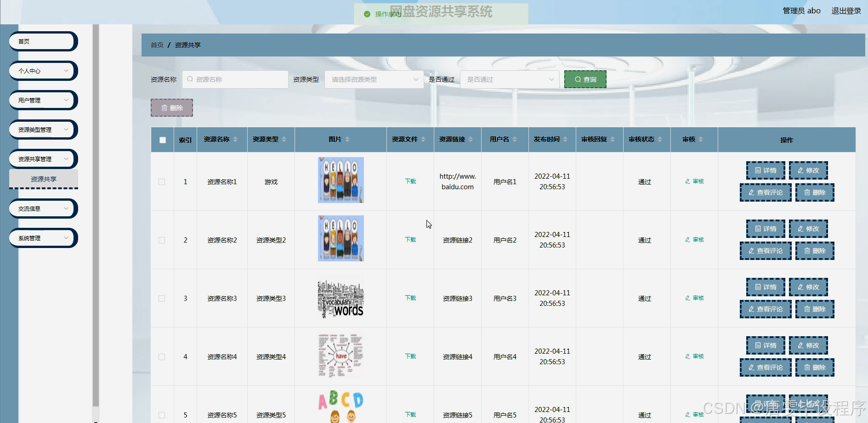Sort by 资源链接 column arrows
Image resolution: width=868 pixels, height=423 pixels.
click(x=471, y=140)
